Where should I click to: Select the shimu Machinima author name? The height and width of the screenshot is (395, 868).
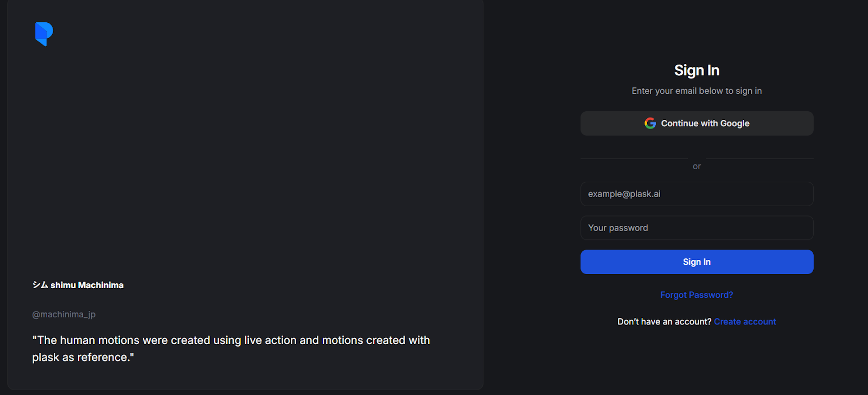pos(87,285)
